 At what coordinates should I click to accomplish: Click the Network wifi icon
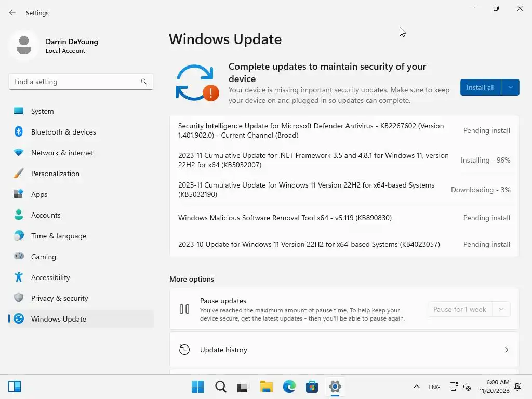click(x=19, y=152)
